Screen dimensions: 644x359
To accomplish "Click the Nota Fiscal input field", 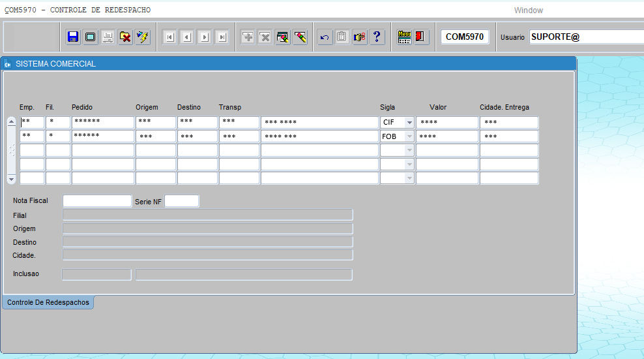I will tap(96, 201).
